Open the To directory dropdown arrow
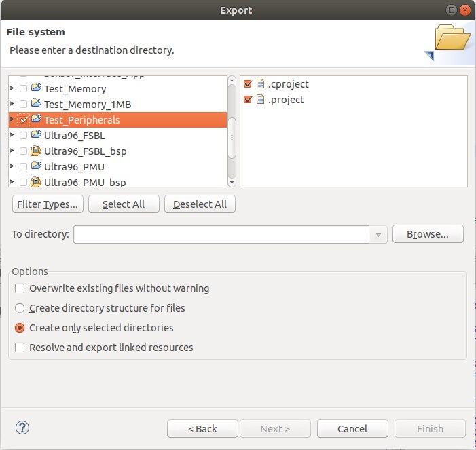 [x=378, y=234]
